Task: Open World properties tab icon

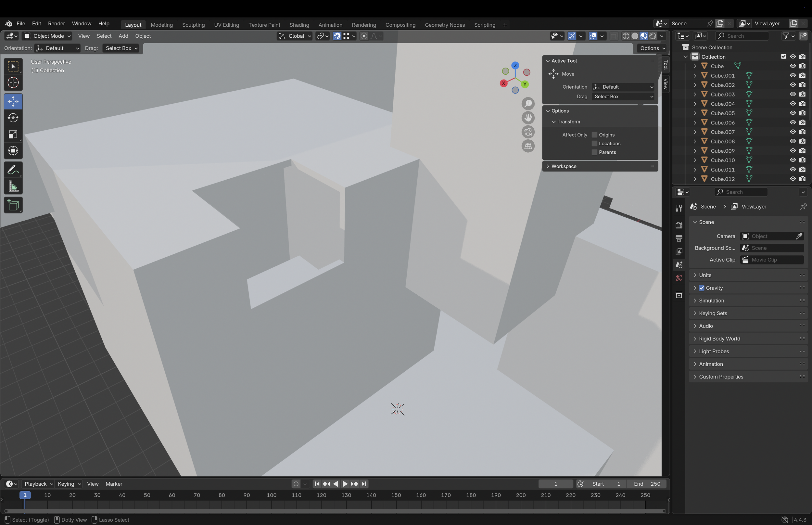Action: point(679,278)
